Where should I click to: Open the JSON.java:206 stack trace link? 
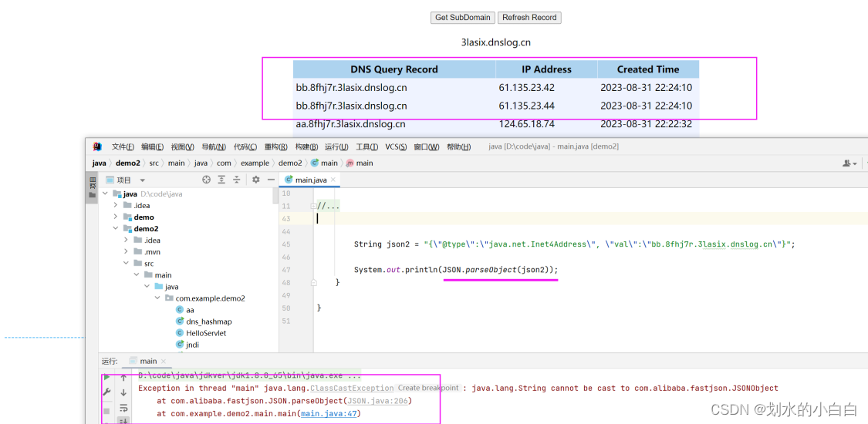click(379, 401)
